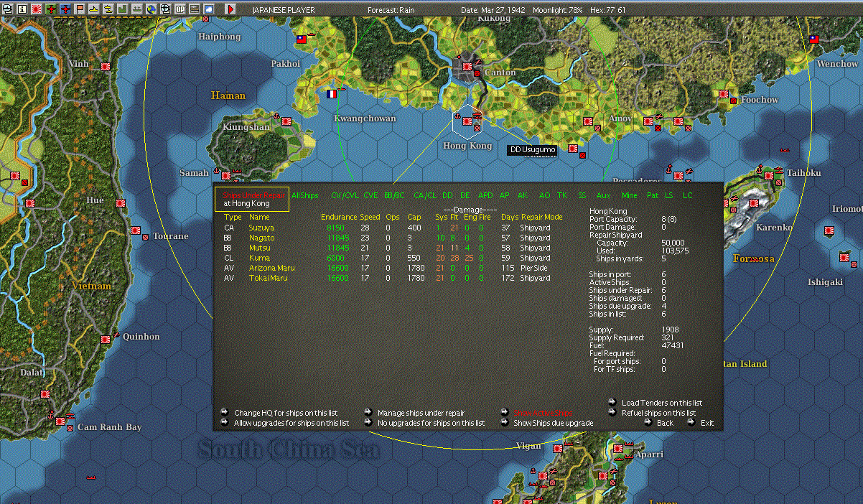Click the Japanese rising sun flag toolbar icon
The width and height of the screenshot is (863, 504).
tap(37, 9)
